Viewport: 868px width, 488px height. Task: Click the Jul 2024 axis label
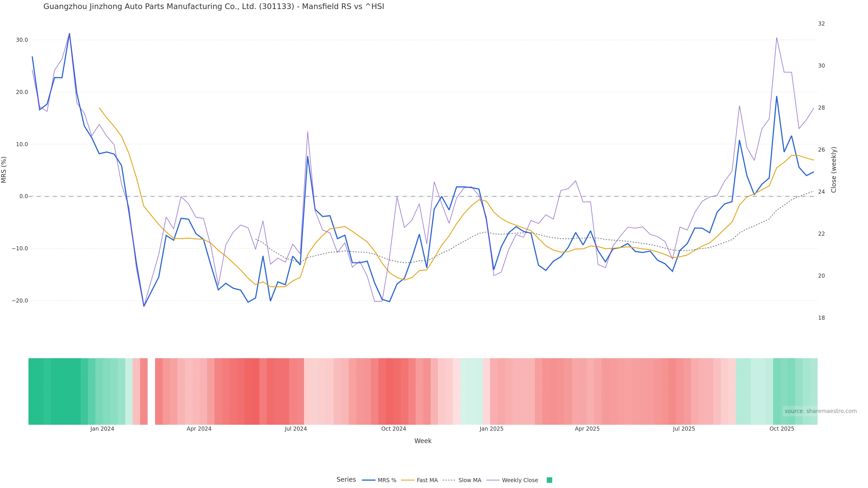pos(295,429)
